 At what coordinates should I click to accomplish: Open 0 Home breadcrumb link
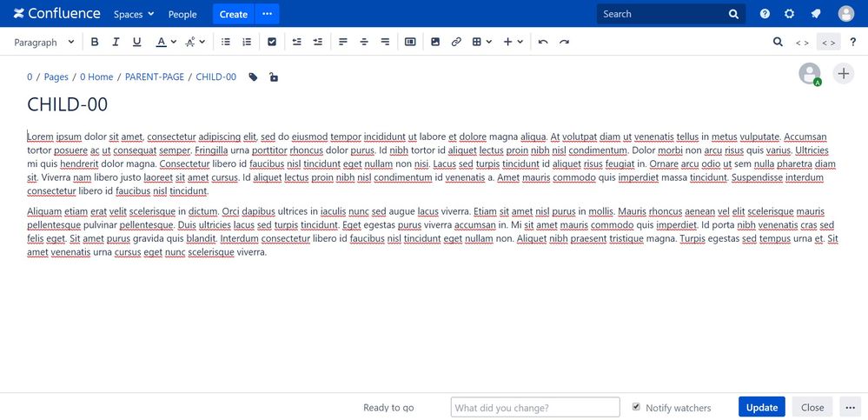click(x=96, y=77)
